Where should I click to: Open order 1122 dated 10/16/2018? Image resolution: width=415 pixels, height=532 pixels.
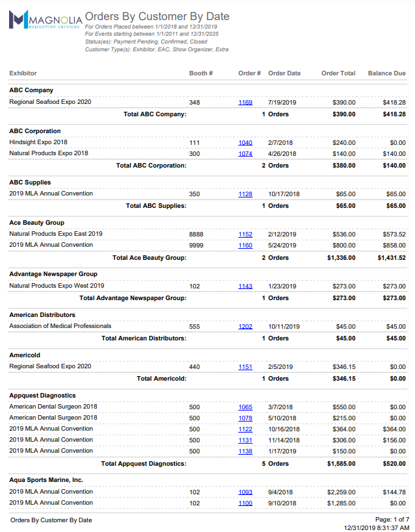(245, 429)
